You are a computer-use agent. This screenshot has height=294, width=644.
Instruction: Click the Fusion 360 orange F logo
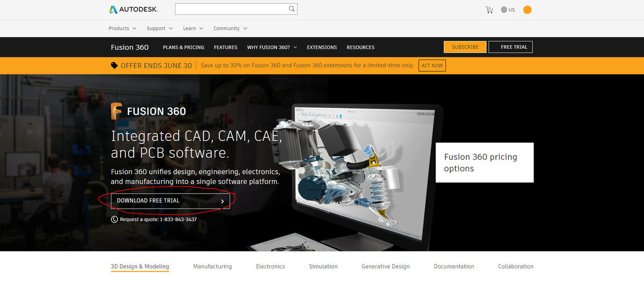pos(117,111)
